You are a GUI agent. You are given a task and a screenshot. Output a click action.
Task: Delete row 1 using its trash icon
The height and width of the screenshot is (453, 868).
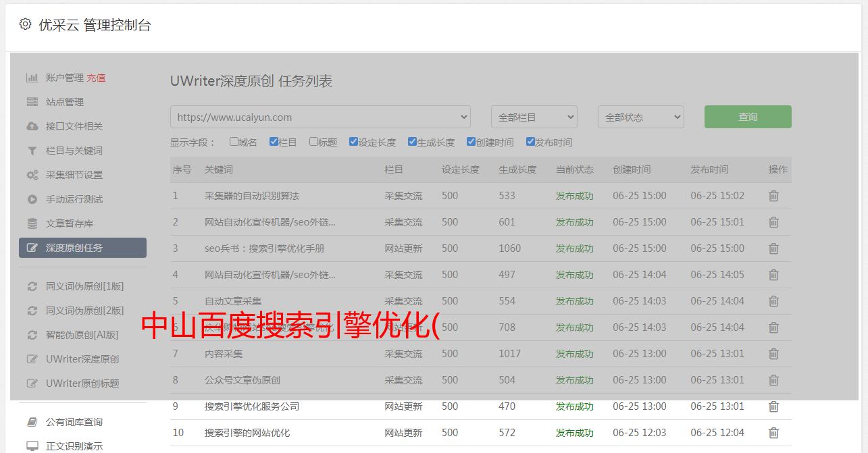tap(773, 196)
